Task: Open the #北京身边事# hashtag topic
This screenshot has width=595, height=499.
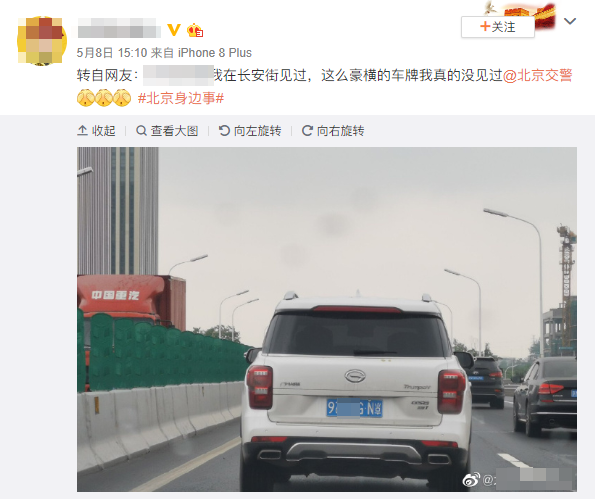Action: pos(181,98)
